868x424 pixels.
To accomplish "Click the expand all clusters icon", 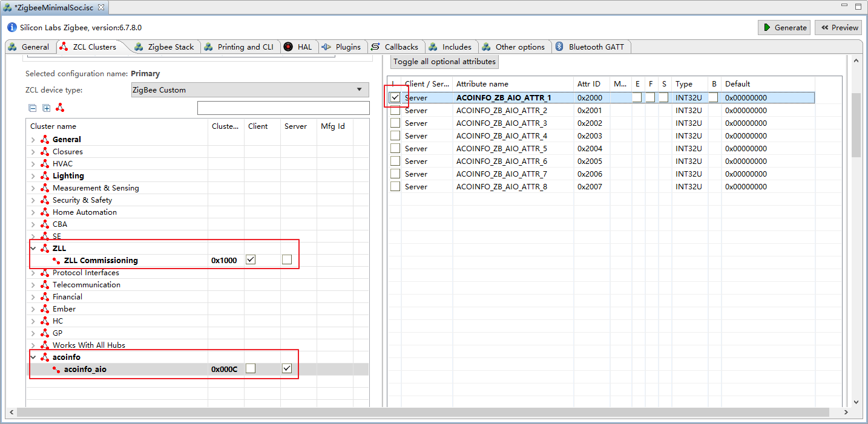I will 47,108.
